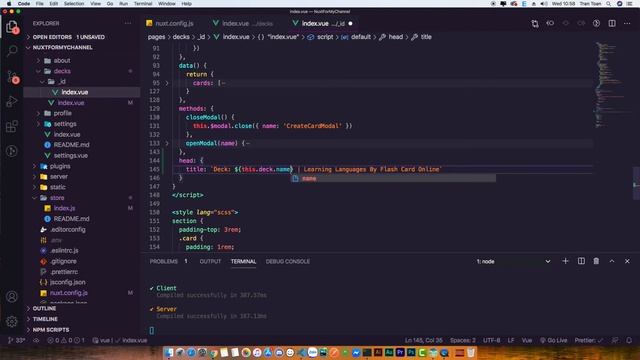
Task: Collapse the _id folder
Action: point(62,82)
